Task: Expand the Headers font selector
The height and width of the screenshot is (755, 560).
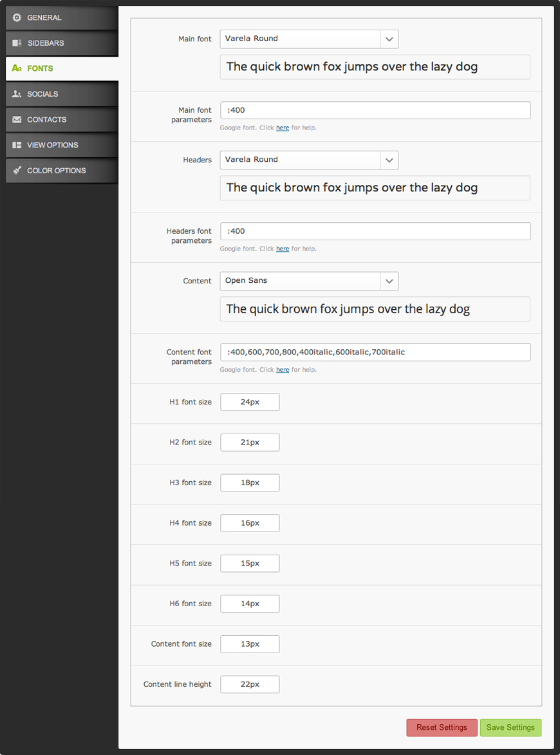Action: click(389, 160)
